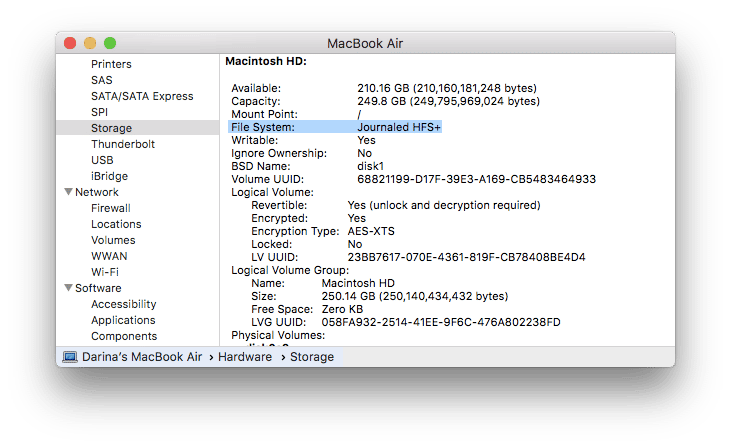Click the Logical Volume label
This screenshot has width=731, height=447.
[272, 193]
